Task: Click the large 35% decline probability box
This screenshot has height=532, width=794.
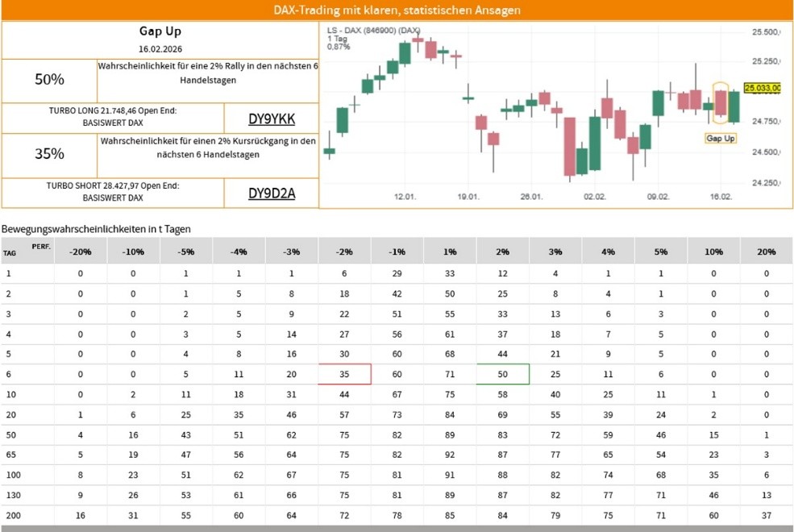Action: [49, 154]
